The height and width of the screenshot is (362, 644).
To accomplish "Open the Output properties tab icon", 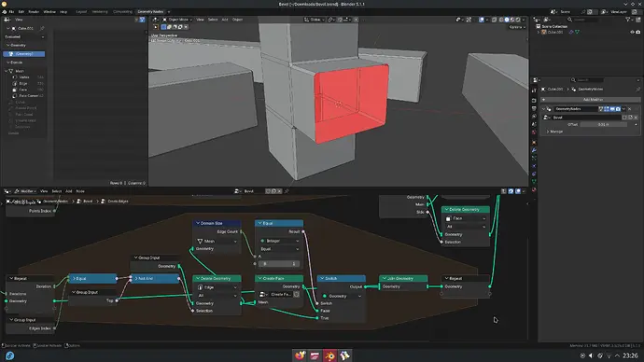I will pyautogui.click(x=534, y=109).
